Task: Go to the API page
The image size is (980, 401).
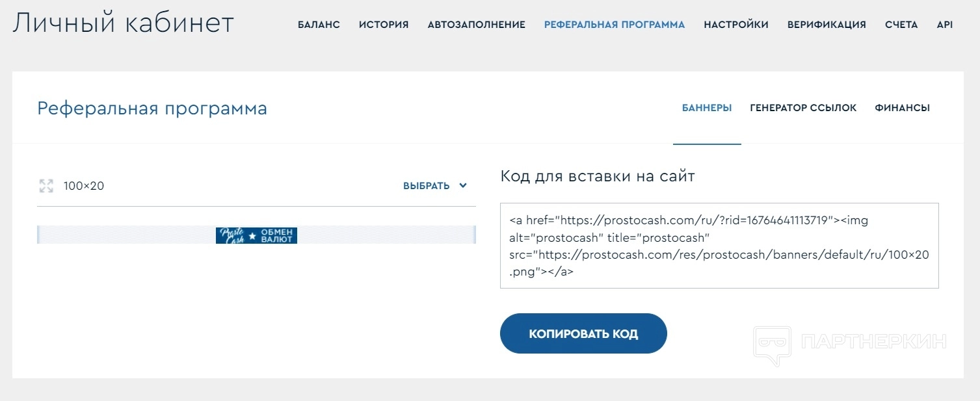Action: [x=944, y=25]
